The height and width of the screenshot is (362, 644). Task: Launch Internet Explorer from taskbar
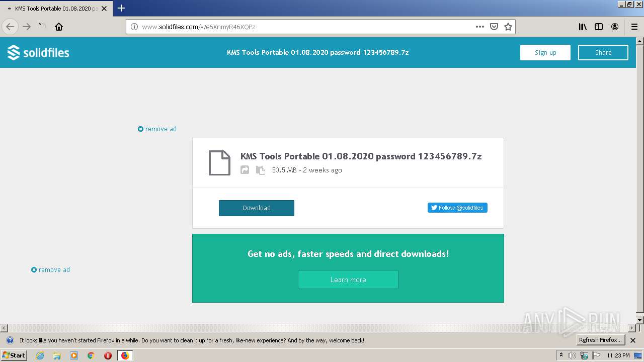tap(40, 355)
